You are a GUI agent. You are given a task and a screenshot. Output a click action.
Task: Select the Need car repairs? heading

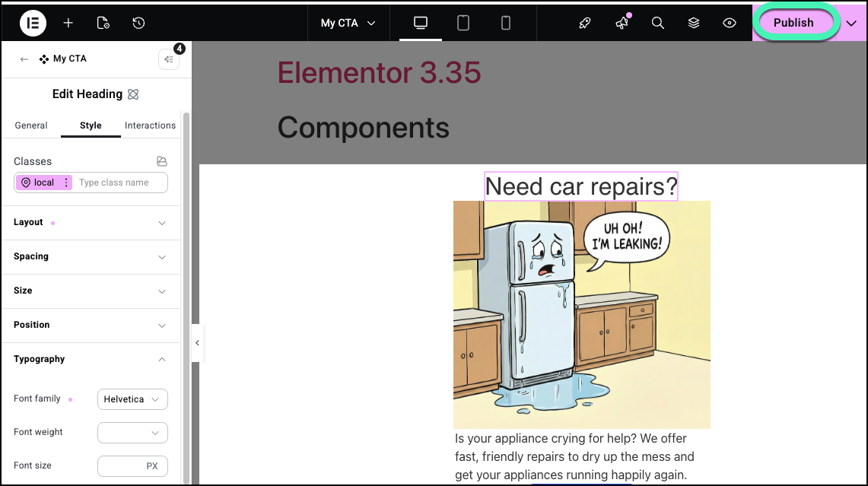pyautogui.click(x=581, y=186)
